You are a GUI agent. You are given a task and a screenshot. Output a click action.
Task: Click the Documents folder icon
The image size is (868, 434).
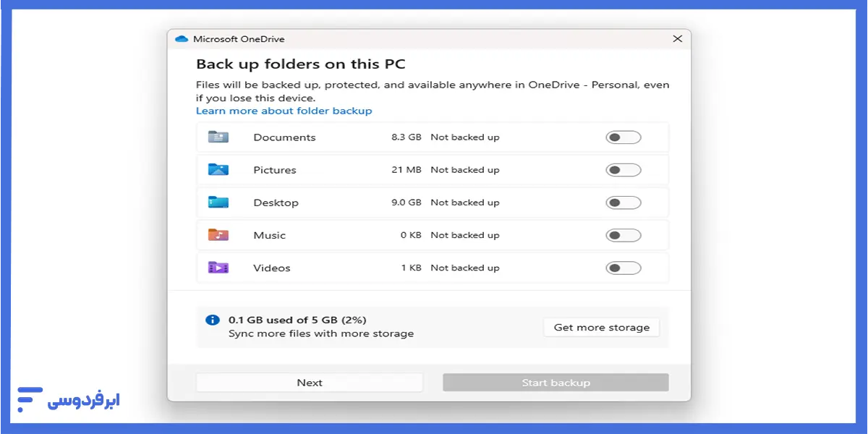tap(218, 137)
